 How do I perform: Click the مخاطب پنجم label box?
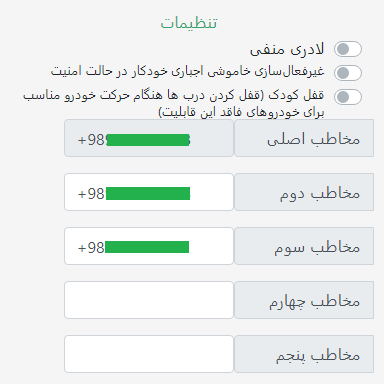304,354
